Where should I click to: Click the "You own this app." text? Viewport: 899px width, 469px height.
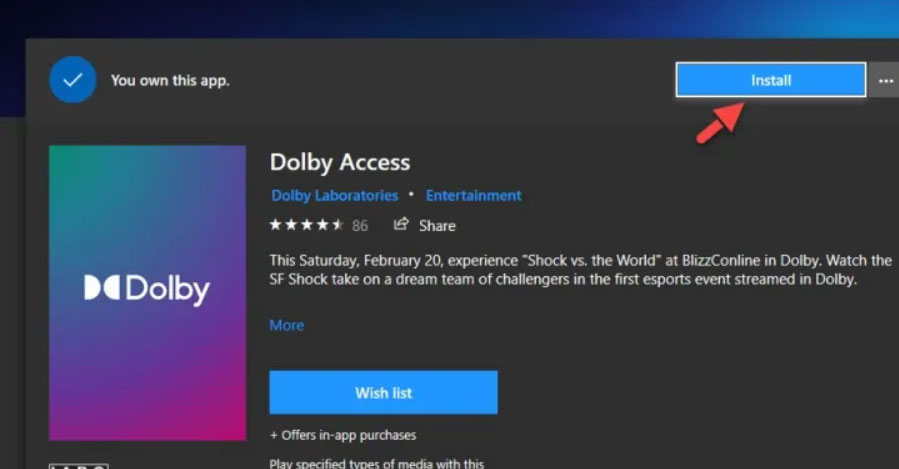[170, 80]
